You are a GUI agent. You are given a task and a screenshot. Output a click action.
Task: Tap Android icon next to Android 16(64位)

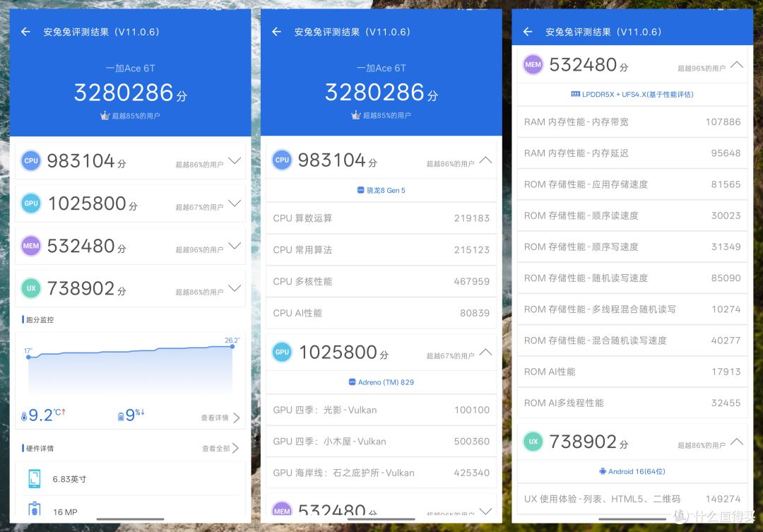click(603, 471)
